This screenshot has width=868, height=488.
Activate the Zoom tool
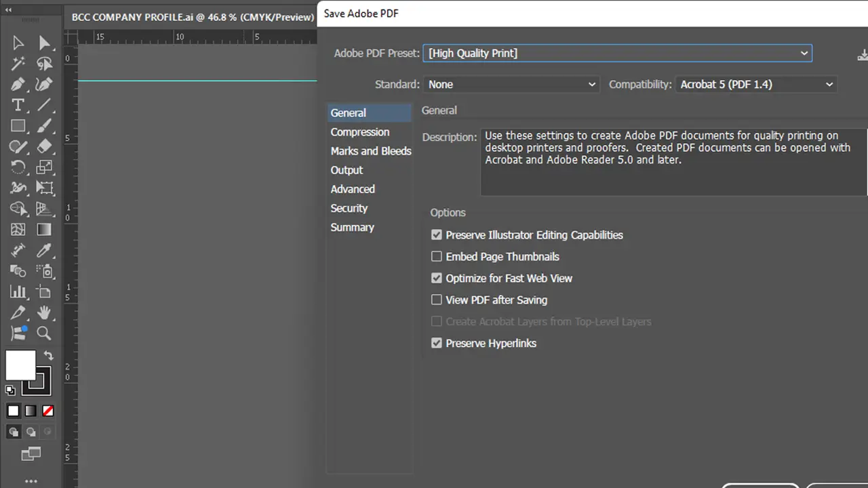click(x=44, y=333)
